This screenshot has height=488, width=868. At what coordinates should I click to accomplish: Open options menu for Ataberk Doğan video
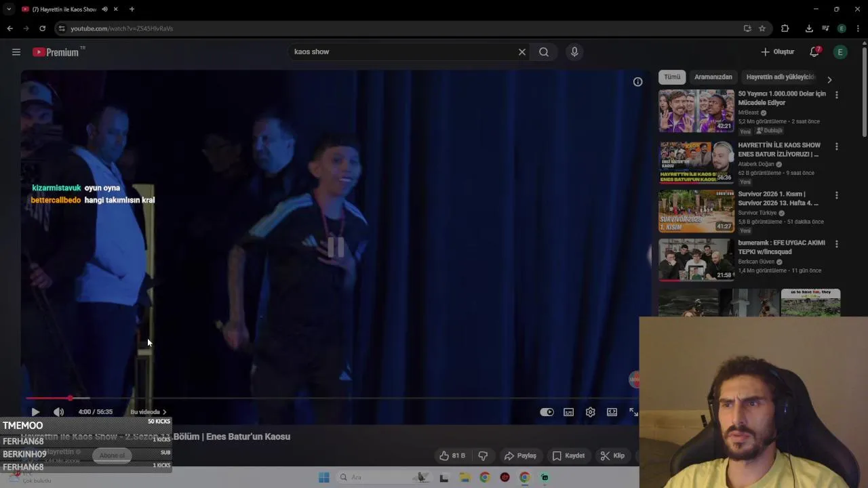tap(836, 146)
